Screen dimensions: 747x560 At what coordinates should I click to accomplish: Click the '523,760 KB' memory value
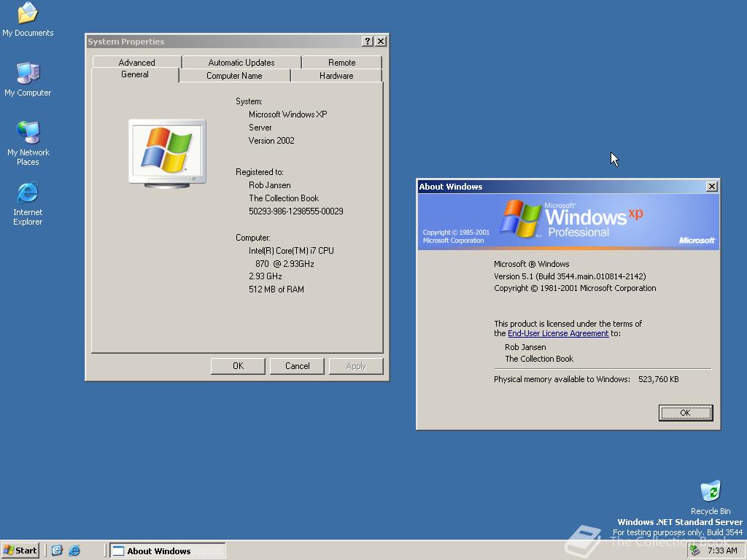[x=659, y=379]
